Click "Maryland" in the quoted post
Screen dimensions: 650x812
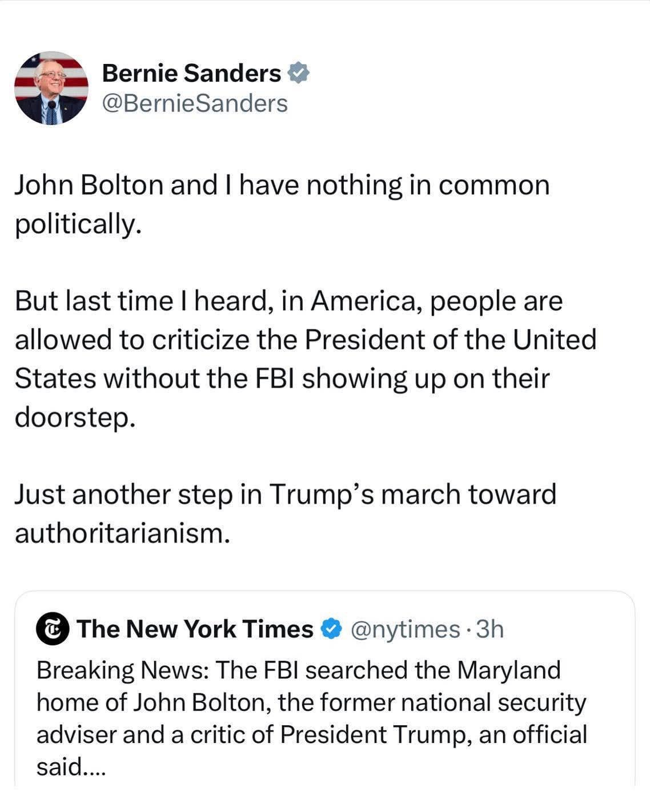coord(510,670)
